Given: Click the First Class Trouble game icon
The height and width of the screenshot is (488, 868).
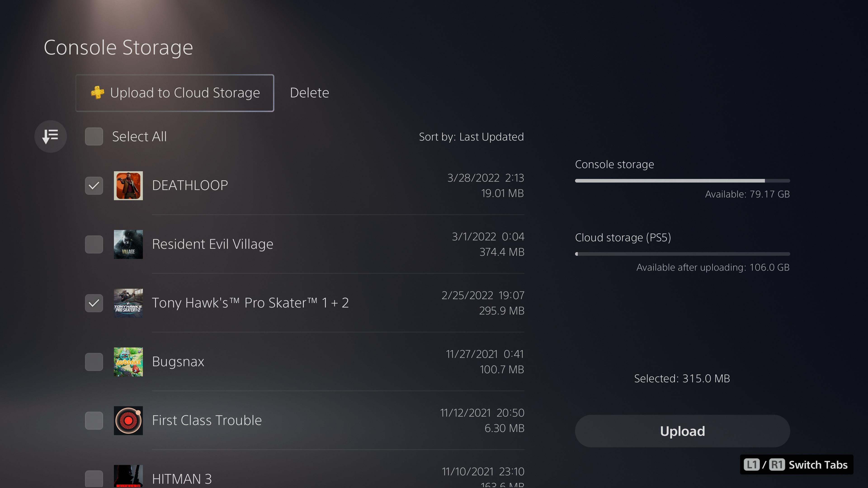Looking at the screenshot, I should (x=128, y=420).
